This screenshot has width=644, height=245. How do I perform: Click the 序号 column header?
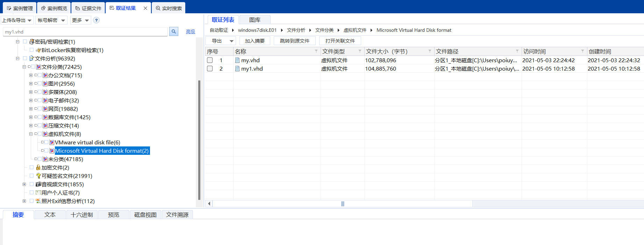[219, 51]
